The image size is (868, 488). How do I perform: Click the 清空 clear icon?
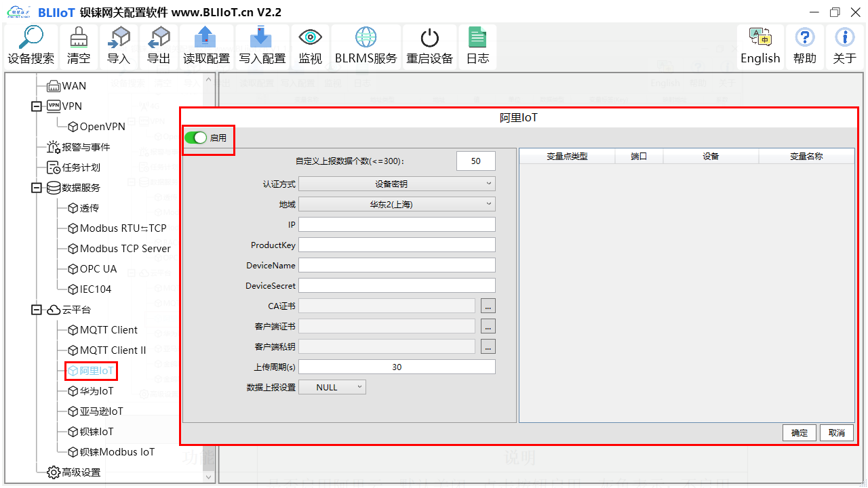79,46
